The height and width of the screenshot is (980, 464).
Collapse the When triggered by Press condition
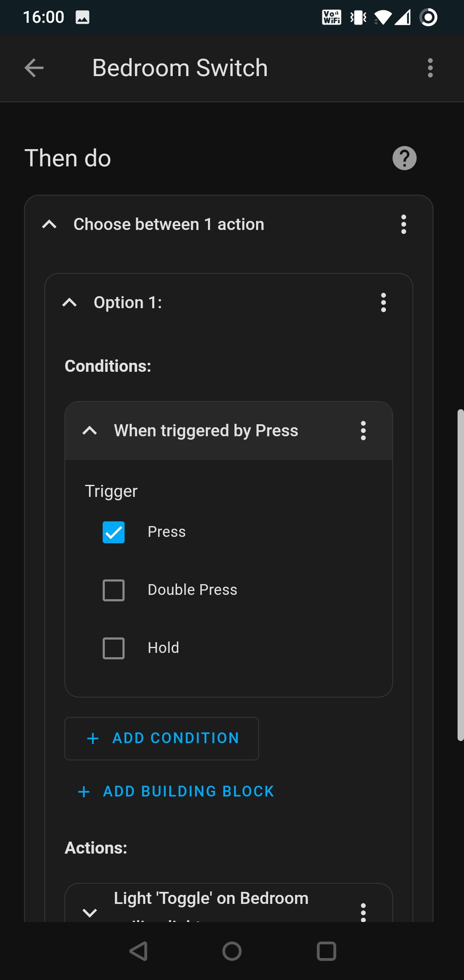pos(90,431)
